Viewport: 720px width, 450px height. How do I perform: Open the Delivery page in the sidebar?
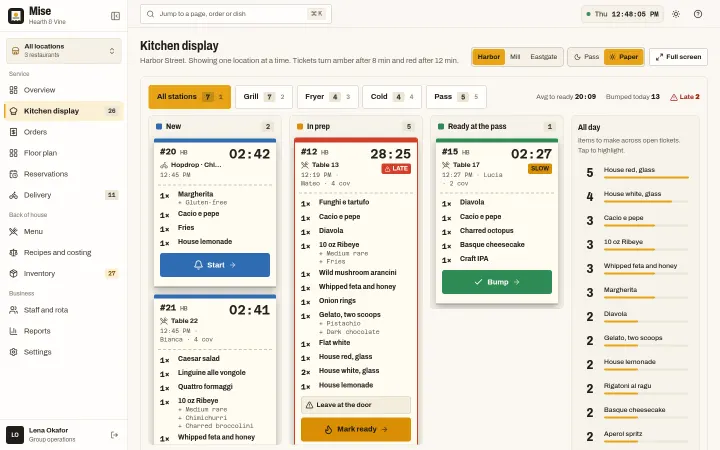click(x=64, y=195)
